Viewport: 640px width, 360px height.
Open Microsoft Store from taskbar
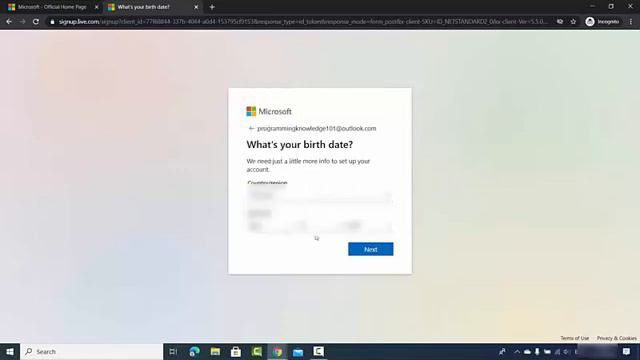[x=236, y=351]
